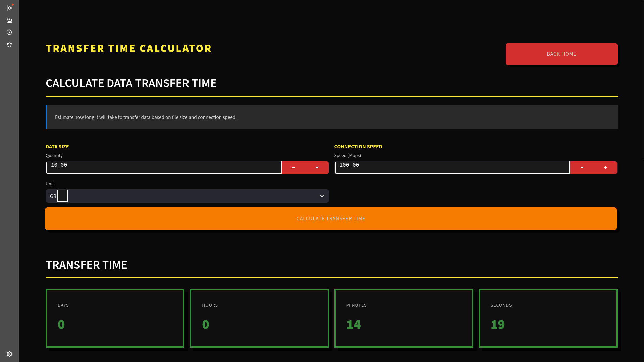This screenshot has height=362, width=644.
Task: Decrease Speed (Mbps) with the minus button
Action: [582, 168]
